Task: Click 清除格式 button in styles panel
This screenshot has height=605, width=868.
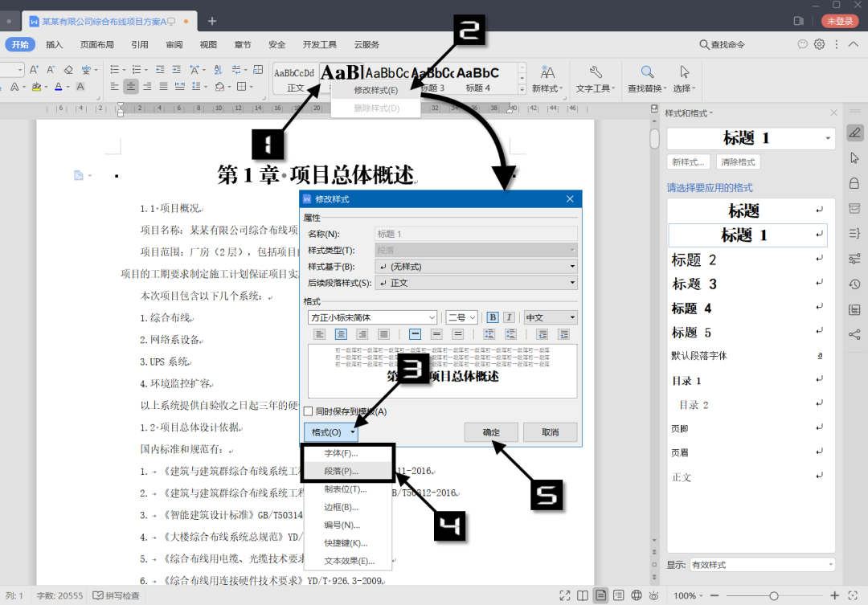Action: pyautogui.click(x=738, y=162)
